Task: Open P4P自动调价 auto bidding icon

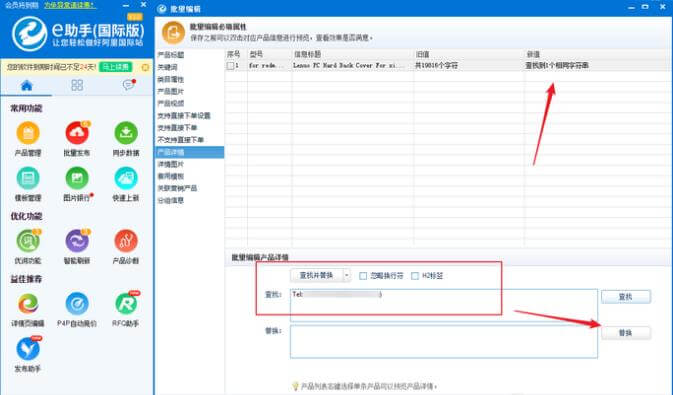Action: point(77,304)
